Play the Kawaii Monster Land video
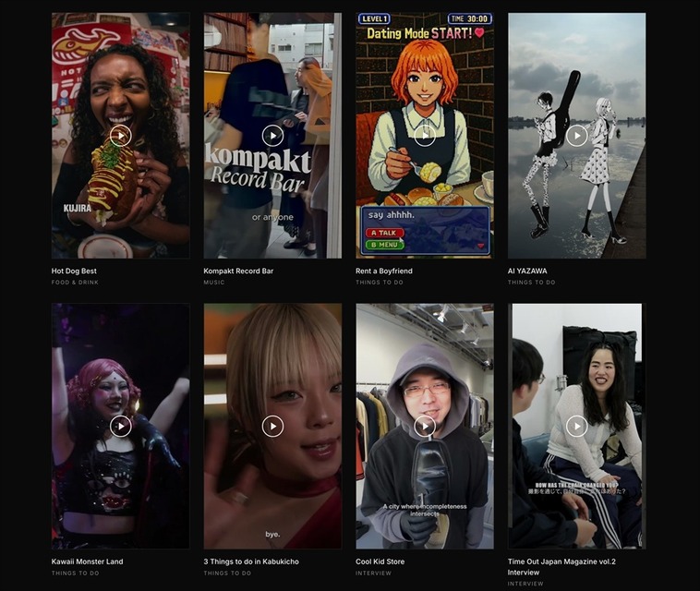The height and width of the screenshot is (591, 700). pos(121,427)
